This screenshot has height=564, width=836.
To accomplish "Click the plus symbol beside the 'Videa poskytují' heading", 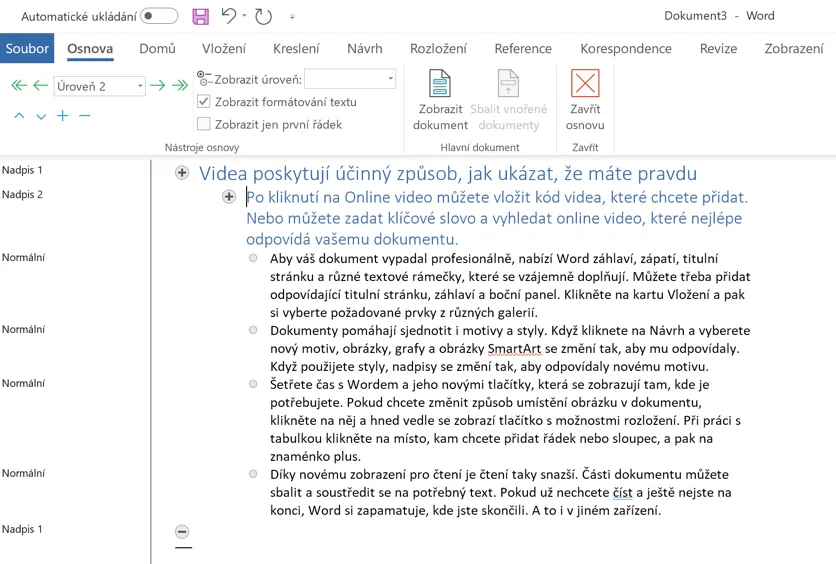I will click(182, 173).
